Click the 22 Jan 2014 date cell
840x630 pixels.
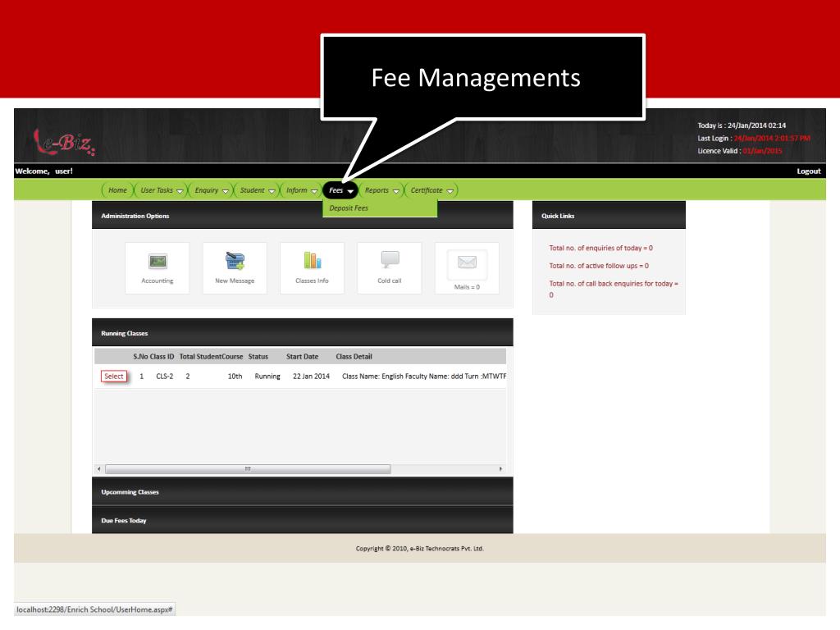(311, 376)
